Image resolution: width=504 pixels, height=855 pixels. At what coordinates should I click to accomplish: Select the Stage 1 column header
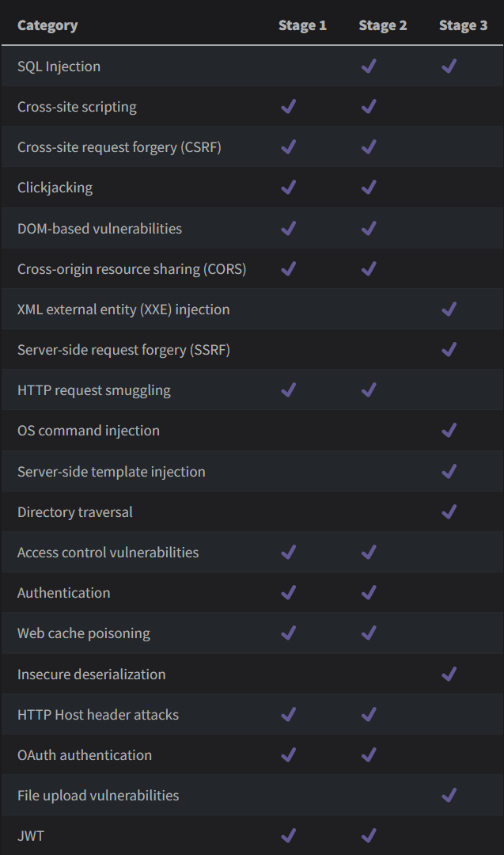(x=302, y=25)
